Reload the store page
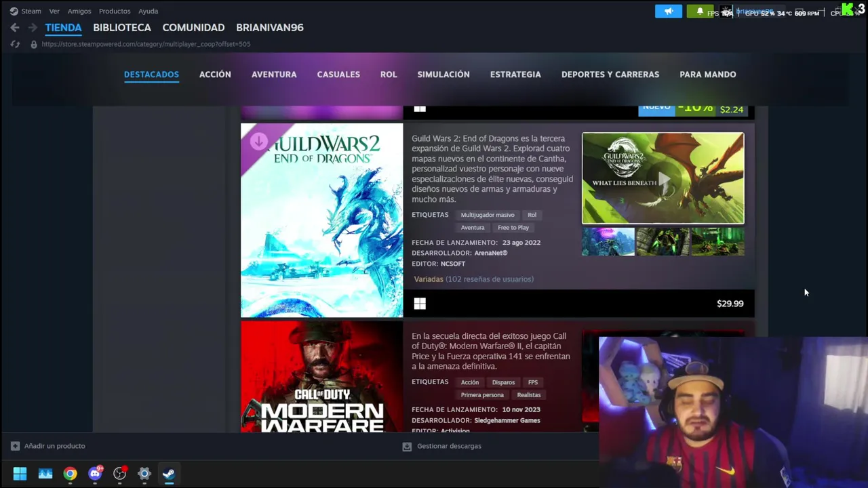This screenshot has height=488, width=868. pos(15,44)
